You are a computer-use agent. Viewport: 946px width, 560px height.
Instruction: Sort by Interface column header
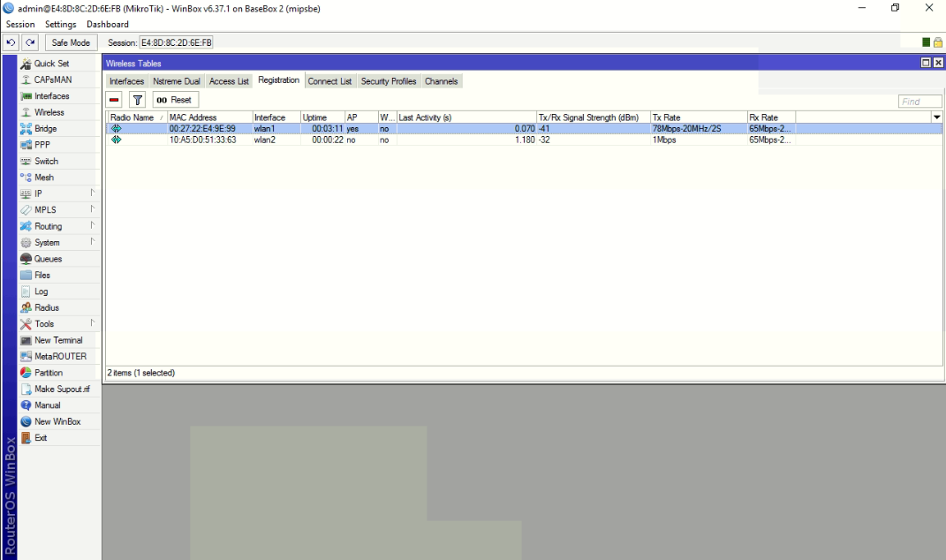click(x=276, y=117)
